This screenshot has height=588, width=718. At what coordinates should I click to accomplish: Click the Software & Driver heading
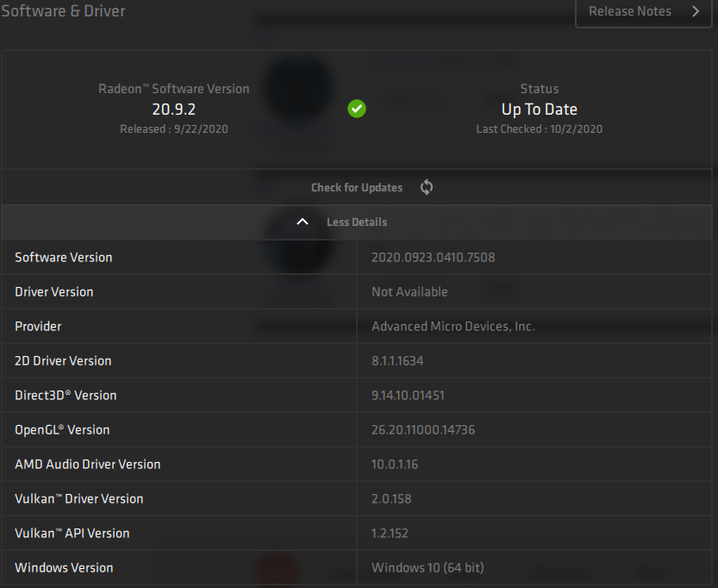coord(63,11)
